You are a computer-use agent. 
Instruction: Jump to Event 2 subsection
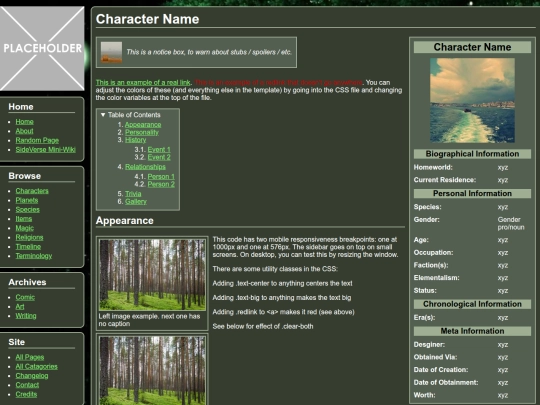coord(159,157)
